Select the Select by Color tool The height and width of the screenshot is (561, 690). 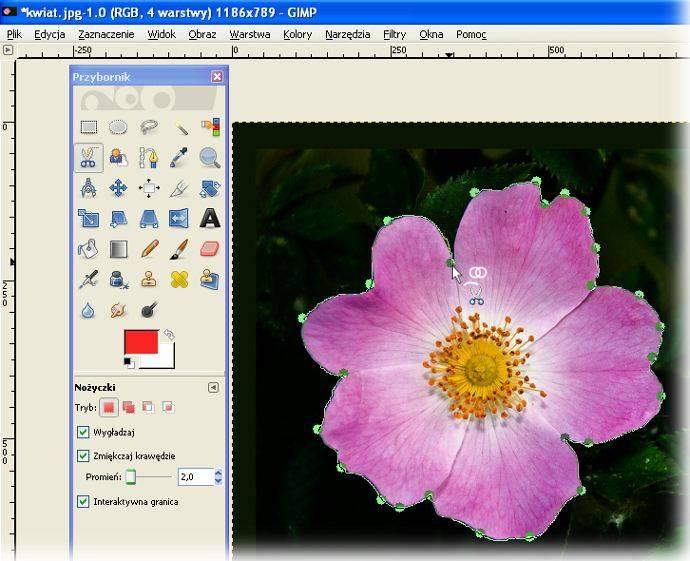(x=210, y=128)
